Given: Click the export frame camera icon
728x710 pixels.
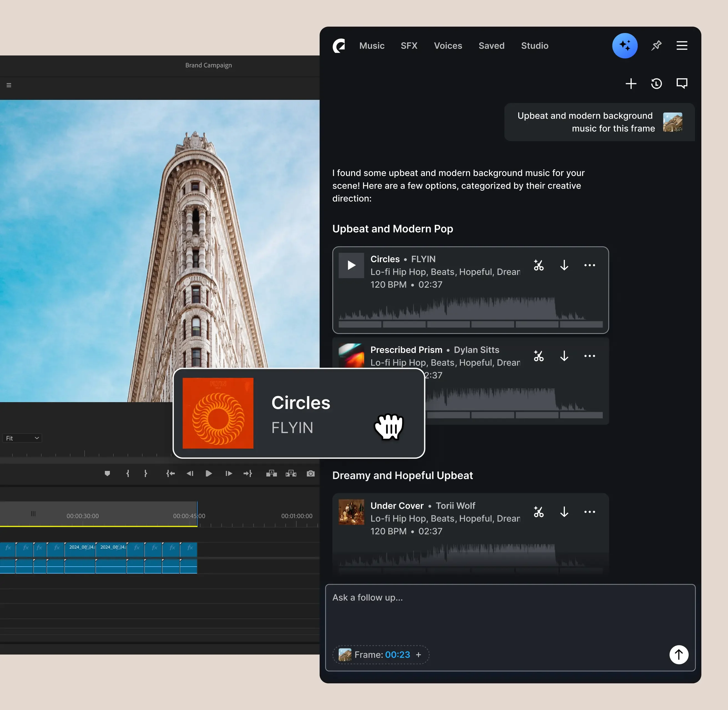Looking at the screenshot, I should coord(311,474).
